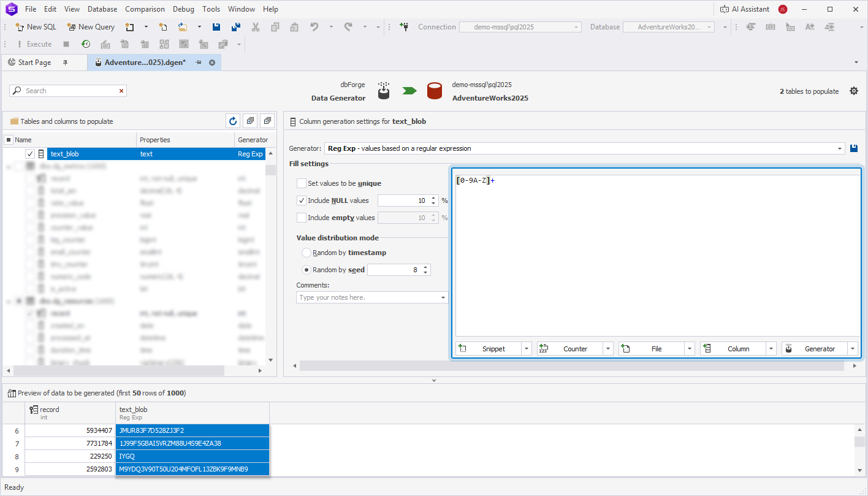Open the Snippet dropdown arrow
The height and width of the screenshot is (496, 868).
(527, 349)
